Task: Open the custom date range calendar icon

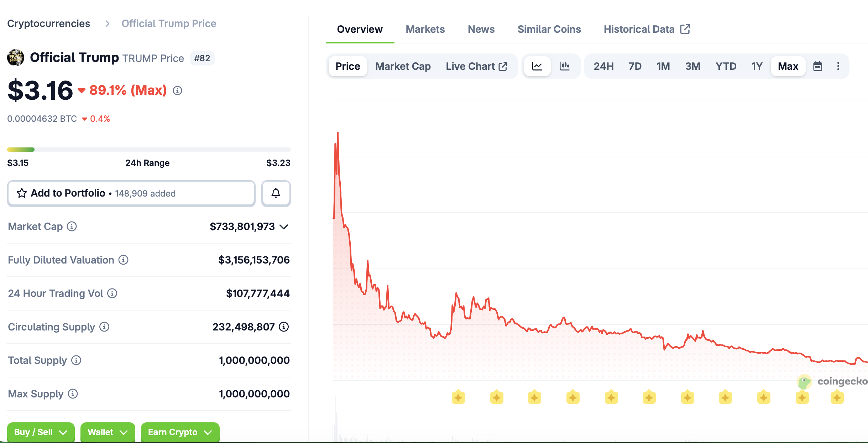Action: (x=818, y=66)
